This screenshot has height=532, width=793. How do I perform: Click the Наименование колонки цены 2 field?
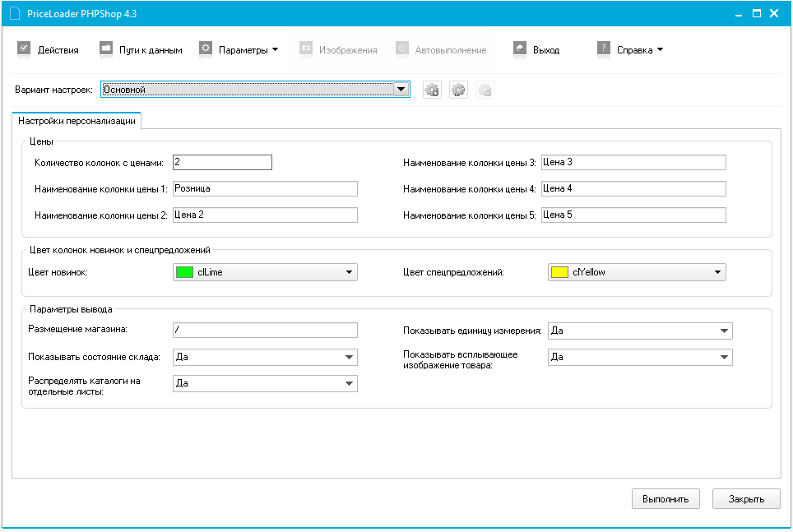point(265,215)
